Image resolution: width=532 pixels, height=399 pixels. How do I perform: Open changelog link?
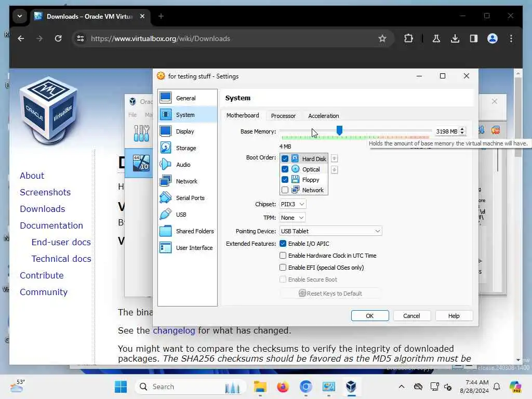tap(174, 330)
